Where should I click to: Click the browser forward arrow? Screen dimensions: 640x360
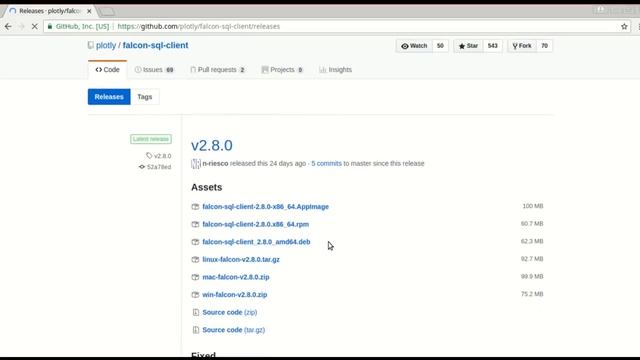click(x=22, y=27)
